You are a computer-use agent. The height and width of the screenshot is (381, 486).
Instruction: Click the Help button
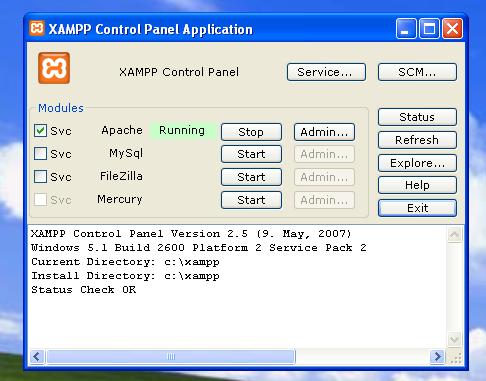(x=417, y=185)
